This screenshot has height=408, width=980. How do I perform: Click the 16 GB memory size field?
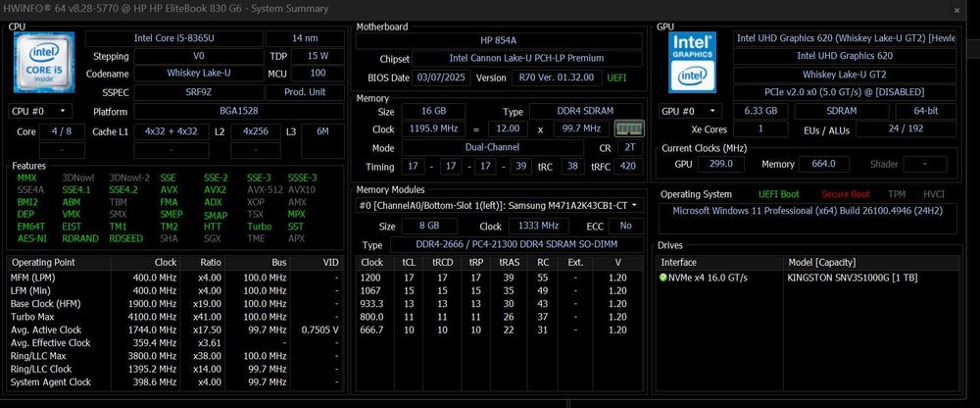(433, 112)
